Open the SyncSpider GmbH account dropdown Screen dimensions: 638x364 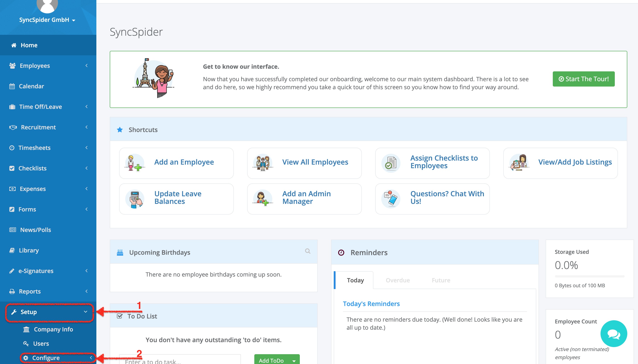pos(47,20)
